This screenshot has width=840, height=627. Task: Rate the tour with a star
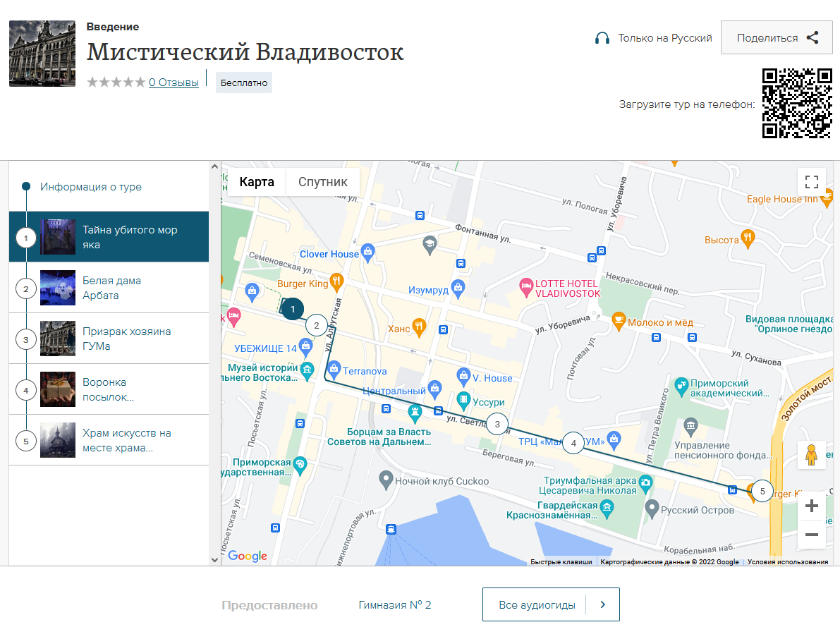[x=116, y=82]
